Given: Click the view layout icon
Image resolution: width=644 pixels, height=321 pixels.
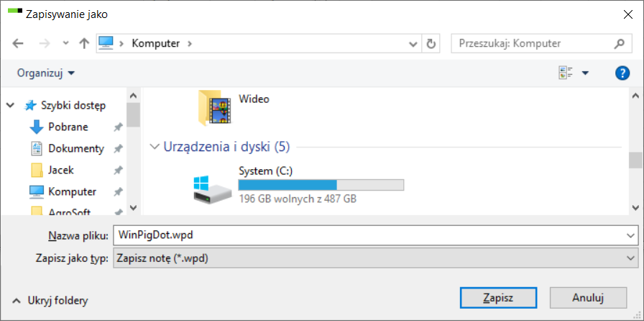Looking at the screenshot, I should 566,73.
